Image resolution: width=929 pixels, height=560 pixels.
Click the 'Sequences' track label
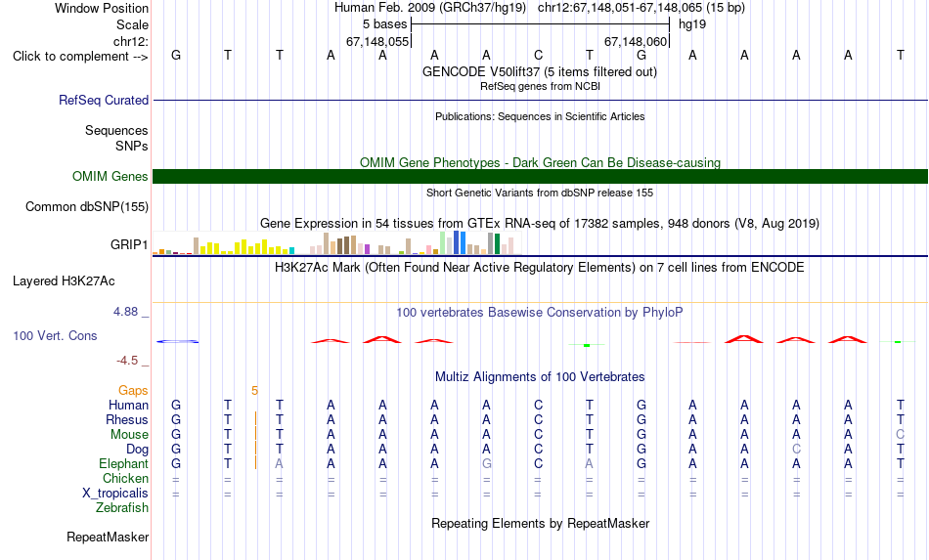pyautogui.click(x=116, y=130)
